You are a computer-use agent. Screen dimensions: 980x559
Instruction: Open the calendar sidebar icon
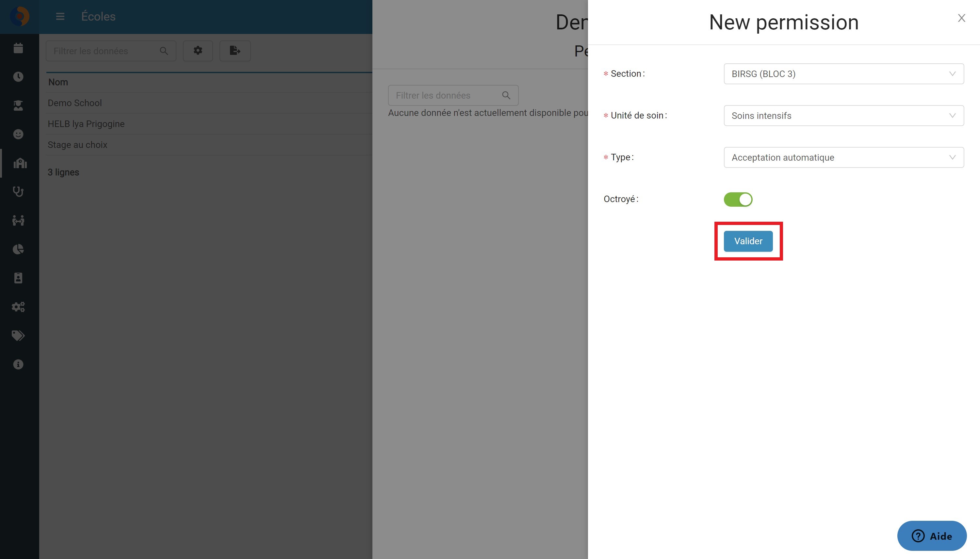click(18, 48)
